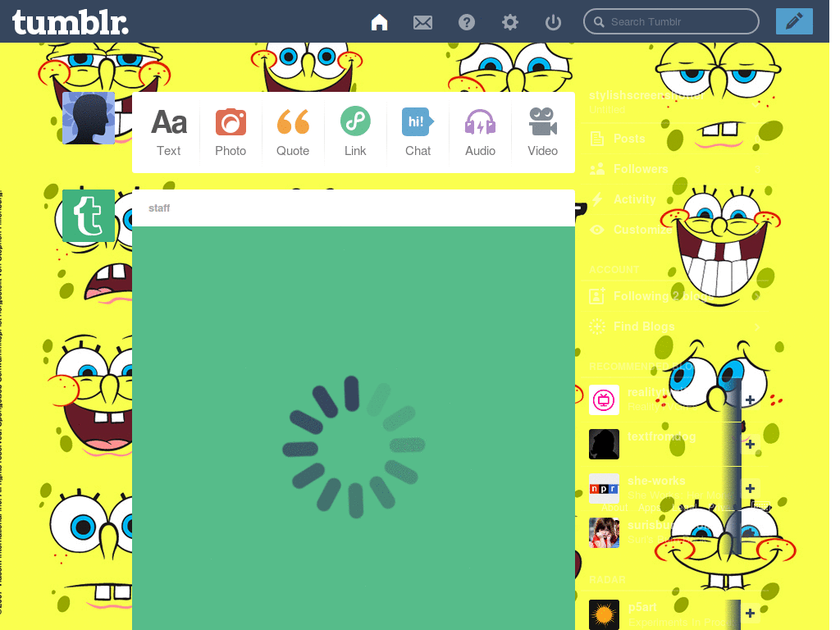Viewport: 840px width, 630px height.
Task: Open the staff blog green avatar
Action: [x=89, y=216]
